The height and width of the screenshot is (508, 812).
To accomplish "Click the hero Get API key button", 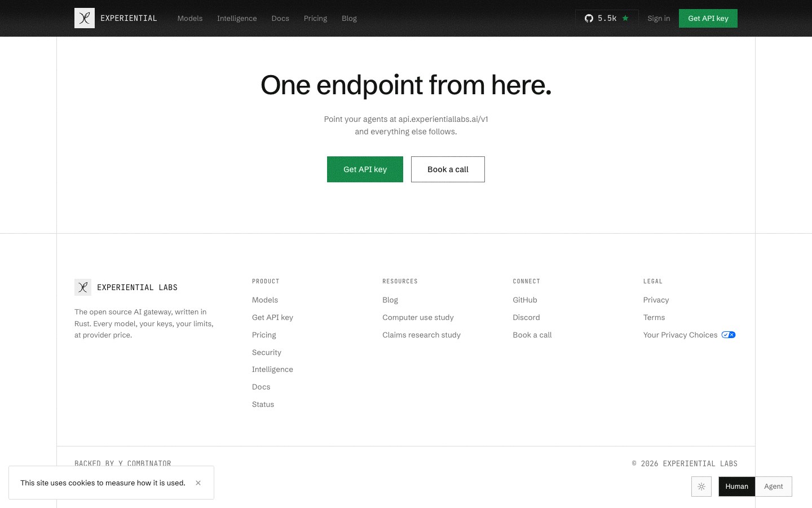I will [x=365, y=169].
